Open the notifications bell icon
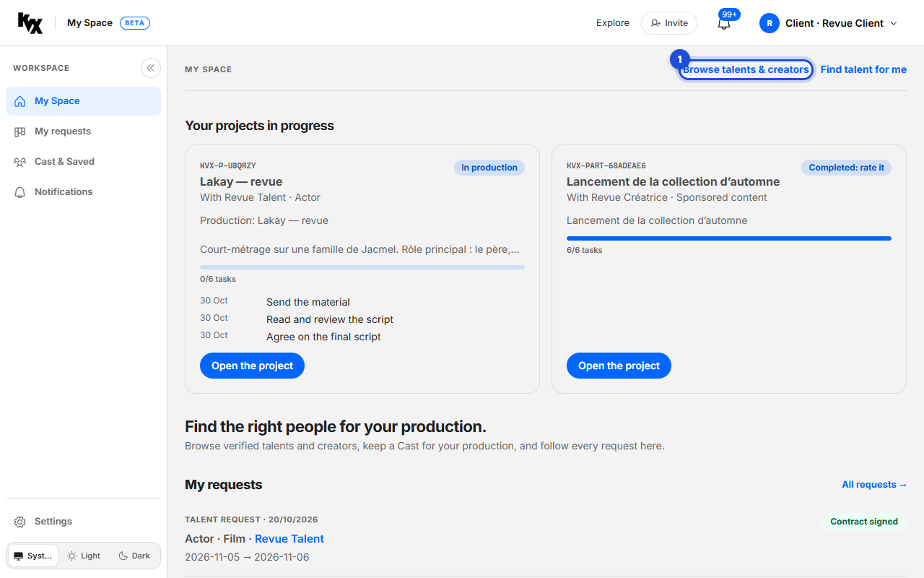The width and height of the screenshot is (924, 578). tap(724, 23)
